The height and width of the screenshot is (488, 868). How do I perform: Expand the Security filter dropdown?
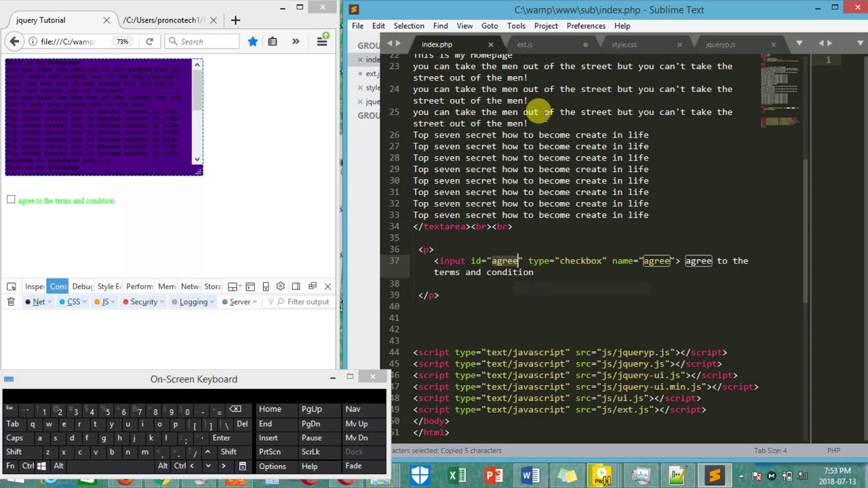pos(163,302)
